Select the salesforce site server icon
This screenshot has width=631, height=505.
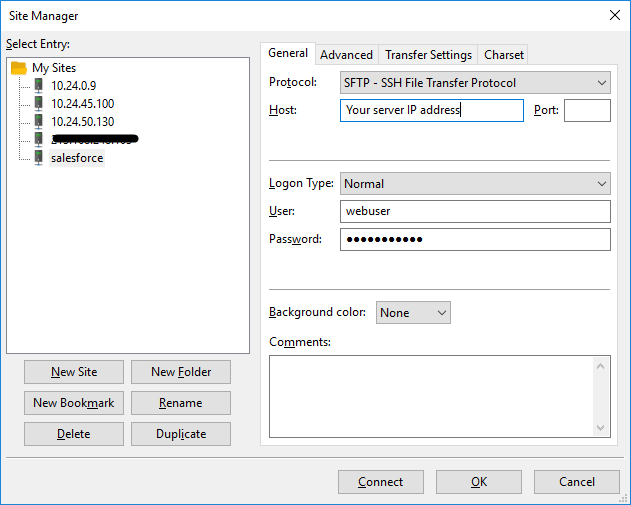pos(39,158)
